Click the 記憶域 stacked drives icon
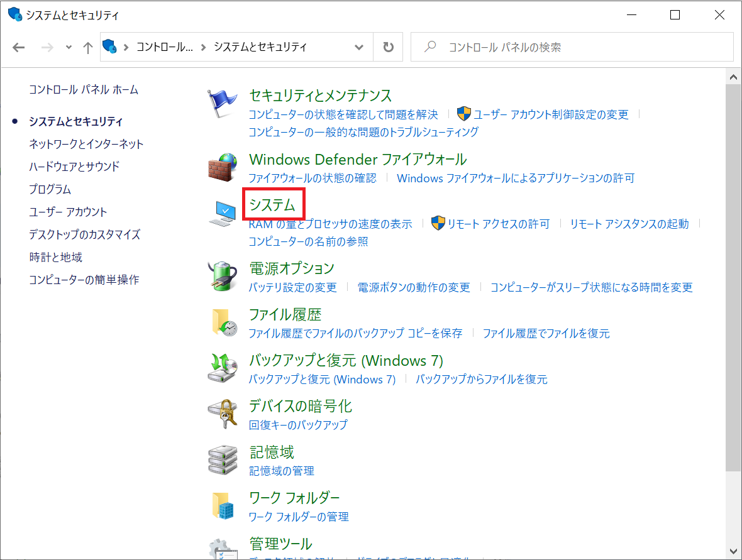Image resolution: width=742 pixels, height=560 pixels. pos(222,459)
